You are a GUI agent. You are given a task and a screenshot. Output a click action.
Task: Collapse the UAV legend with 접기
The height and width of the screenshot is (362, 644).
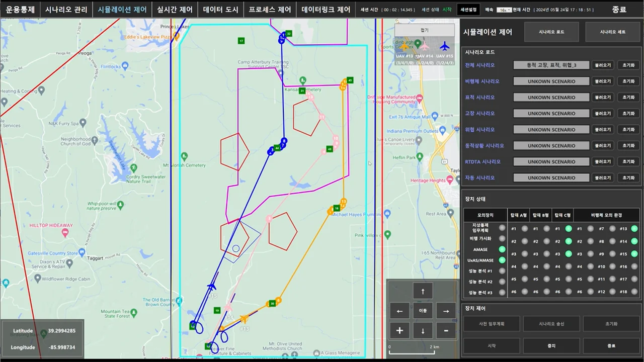(x=424, y=30)
